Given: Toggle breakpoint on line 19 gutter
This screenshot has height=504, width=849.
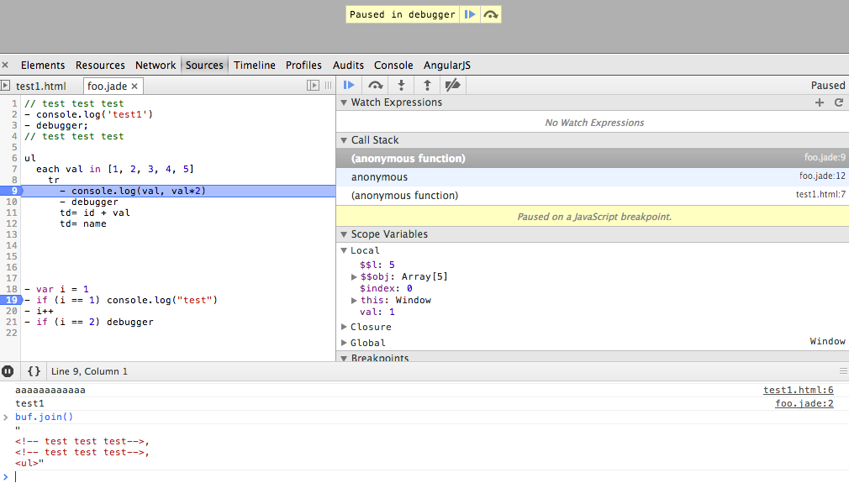Looking at the screenshot, I should (11, 300).
